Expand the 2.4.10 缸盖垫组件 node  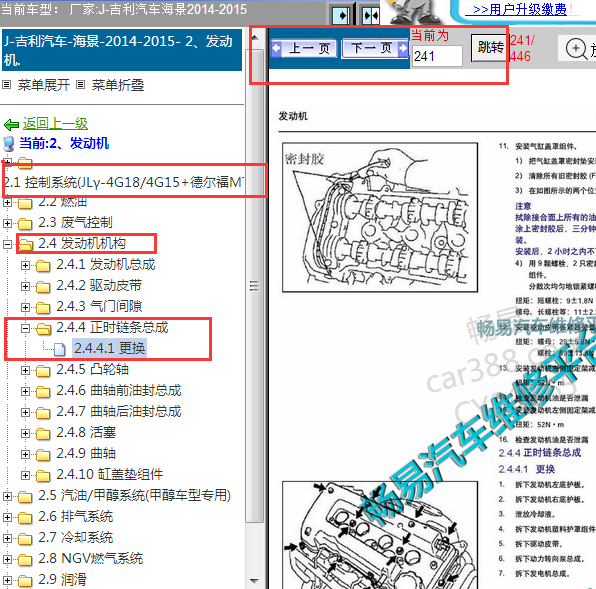[25, 475]
